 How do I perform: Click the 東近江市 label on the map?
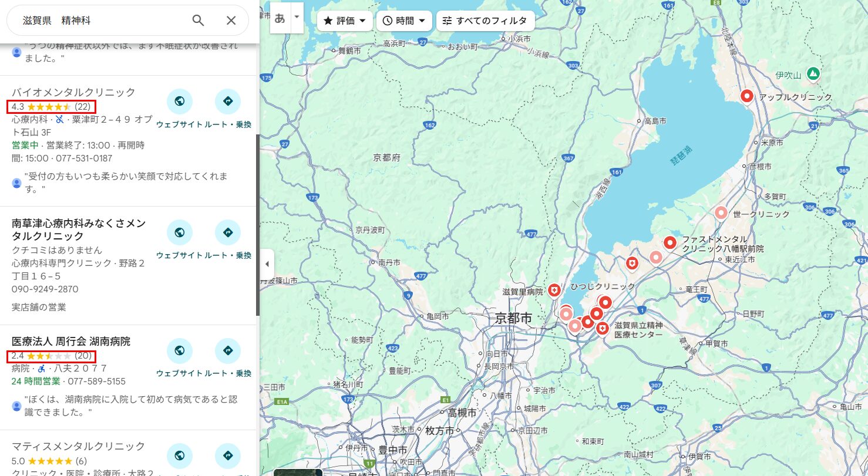coord(739,259)
